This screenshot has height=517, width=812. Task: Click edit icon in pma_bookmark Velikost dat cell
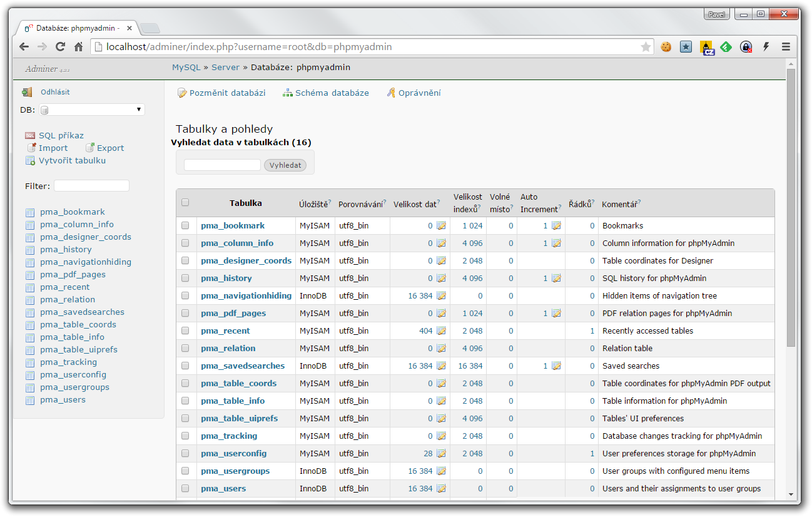click(441, 225)
